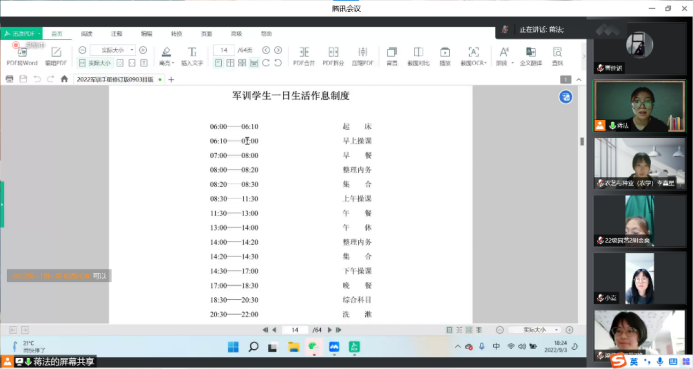Click the document vertical scrollbar thumb
The height and width of the screenshot is (369, 693).
point(582,141)
